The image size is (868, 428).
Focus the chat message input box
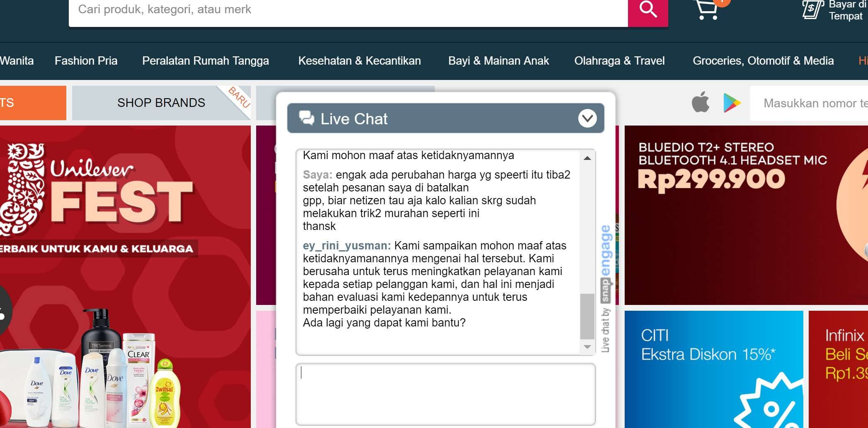(446, 394)
